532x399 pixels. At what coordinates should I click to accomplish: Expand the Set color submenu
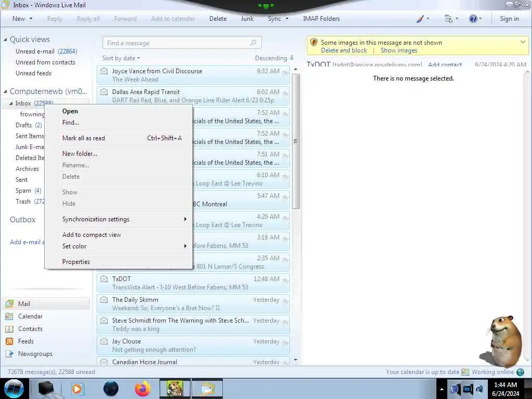(x=125, y=246)
